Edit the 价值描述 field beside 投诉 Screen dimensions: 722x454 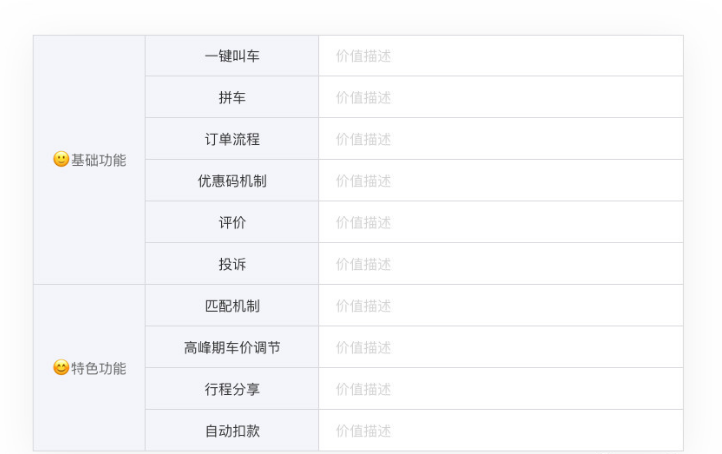tap(500, 265)
